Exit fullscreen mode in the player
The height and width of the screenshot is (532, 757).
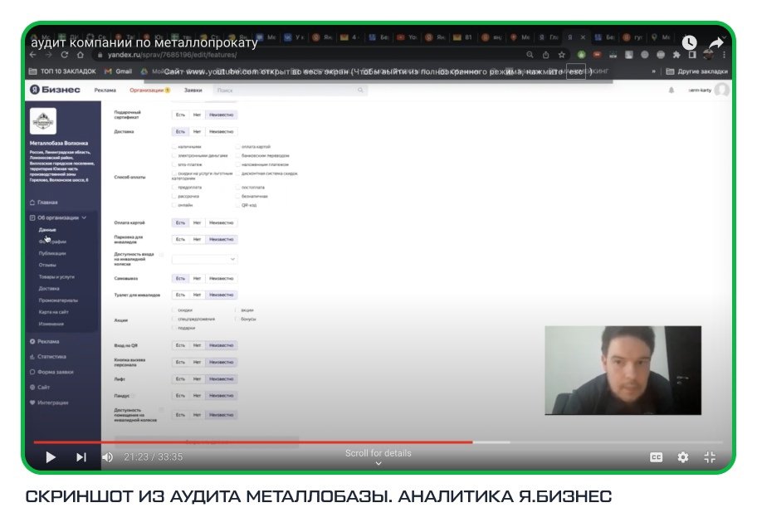click(x=710, y=456)
